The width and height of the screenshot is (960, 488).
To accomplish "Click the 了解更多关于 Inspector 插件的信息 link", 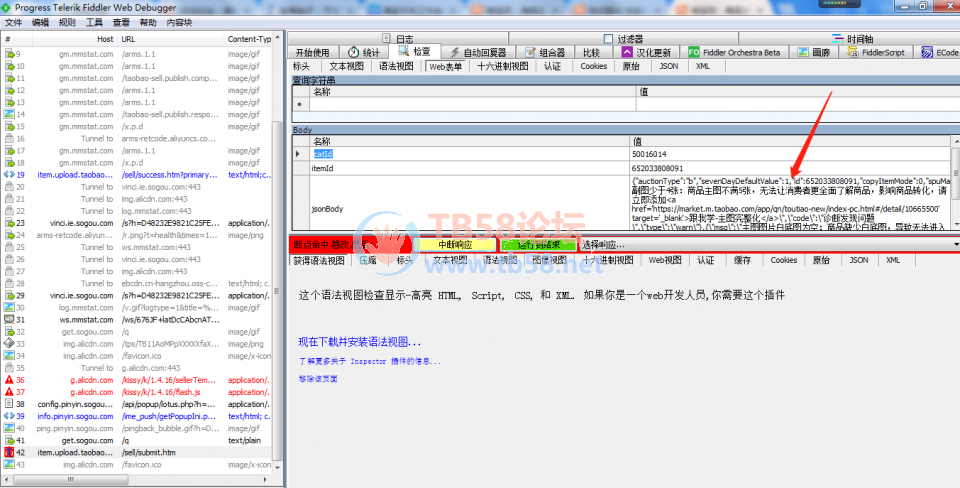I will click(370, 361).
